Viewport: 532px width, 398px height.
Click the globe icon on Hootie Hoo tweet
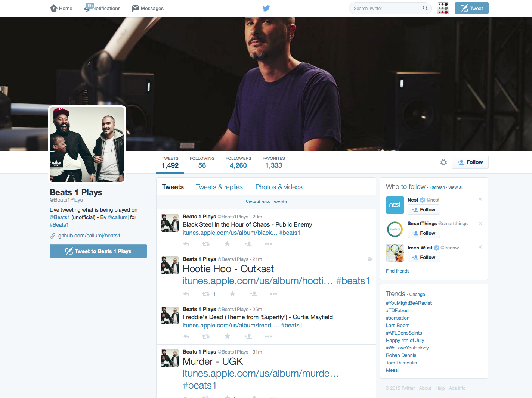pyautogui.click(x=369, y=259)
